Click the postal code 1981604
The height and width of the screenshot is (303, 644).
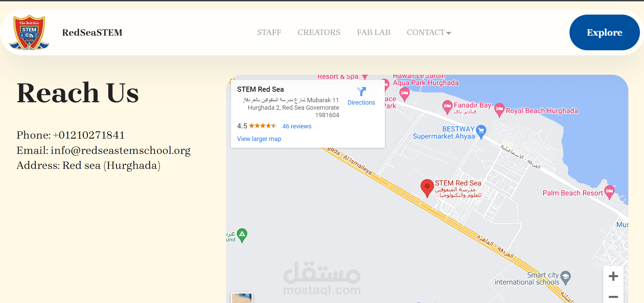pyautogui.click(x=327, y=115)
